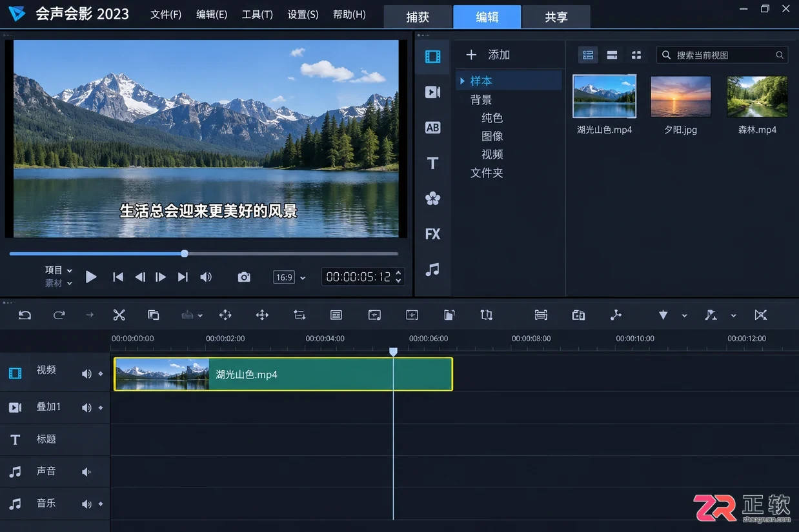Open the 工具(T) menu
The width and height of the screenshot is (799, 532).
(258, 14)
